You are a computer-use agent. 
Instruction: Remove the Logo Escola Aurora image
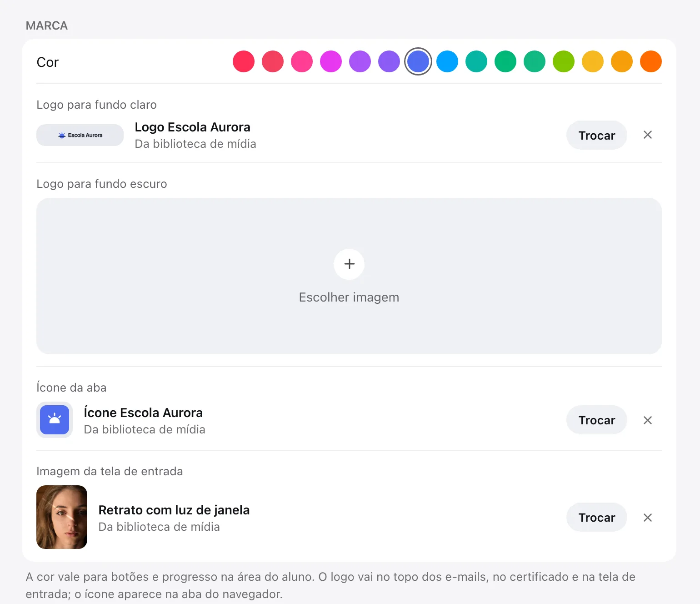point(648,135)
